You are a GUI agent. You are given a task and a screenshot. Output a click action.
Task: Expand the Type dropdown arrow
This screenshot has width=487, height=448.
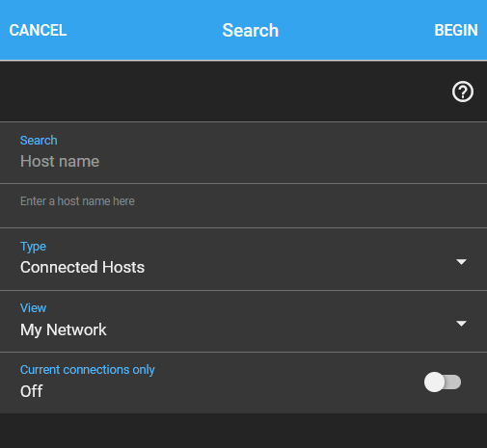[x=461, y=262]
